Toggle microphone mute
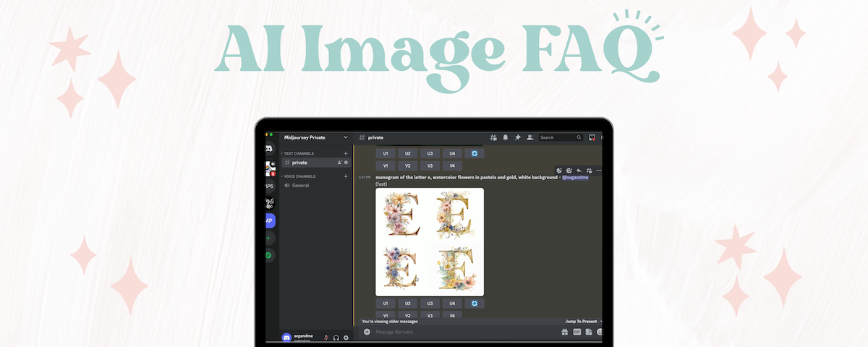This screenshot has width=868, height=347. (x=326, y=338)
